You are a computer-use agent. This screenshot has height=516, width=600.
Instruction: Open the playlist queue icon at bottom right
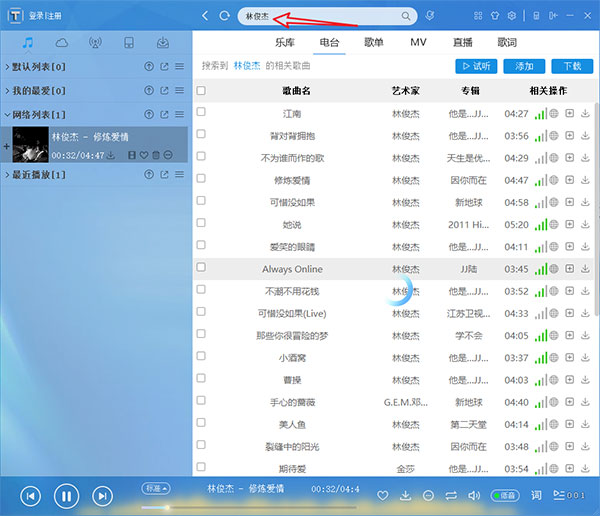pyautogui.click(x=559, y=495)
